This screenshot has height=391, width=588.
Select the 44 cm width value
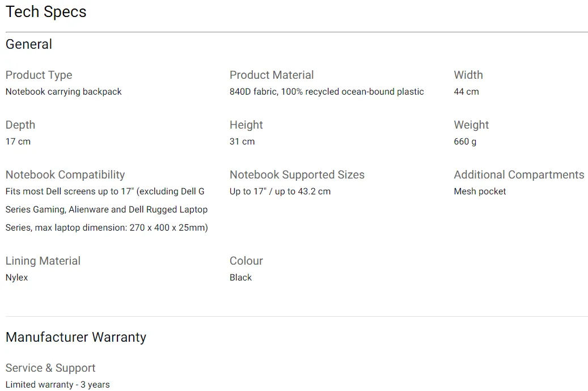(466, 91)
